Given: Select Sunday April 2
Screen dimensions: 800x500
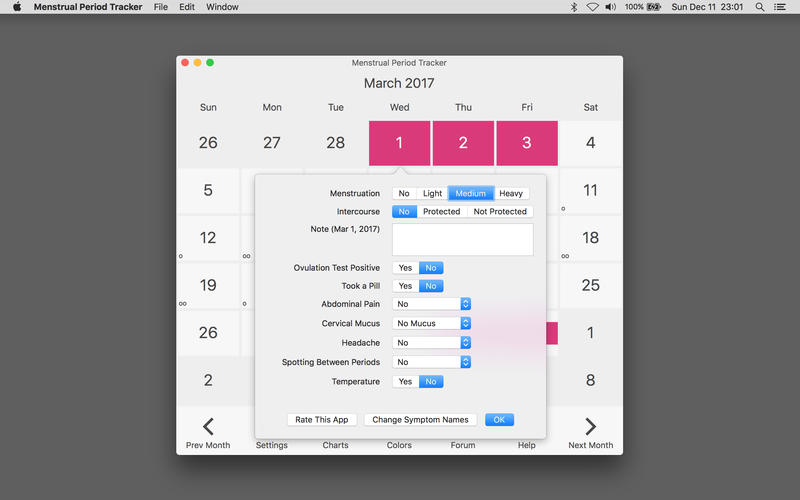Looking at the screenshot, I should [x=208, y=381].
